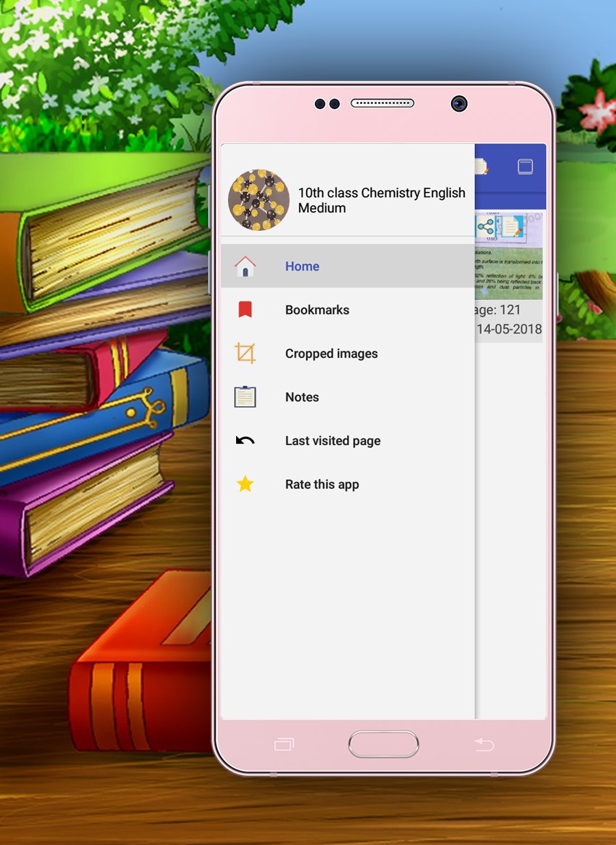This screenshot has width=616, height=845.
Task: Go to Notes in the drawer
Action: pos(348,397)
